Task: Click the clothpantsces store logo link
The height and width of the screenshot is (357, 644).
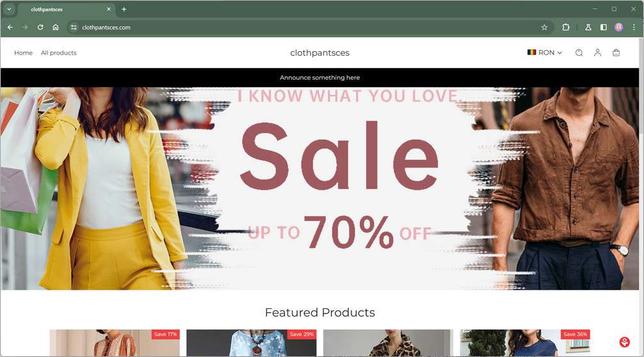Action: click(x=319, y=53)
